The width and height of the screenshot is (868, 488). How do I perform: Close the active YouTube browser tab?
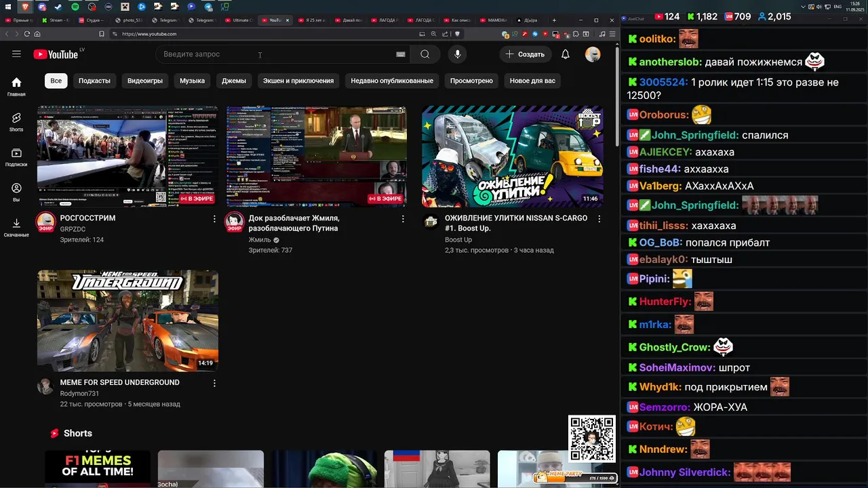point(288,20)
